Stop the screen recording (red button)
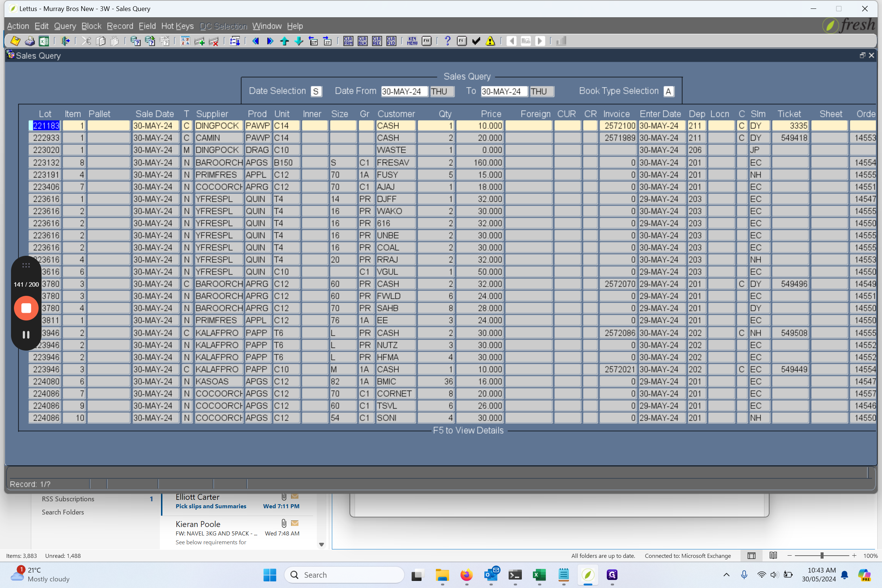The width and height of the screenshot is (882, 588). [x=26, y=308]
